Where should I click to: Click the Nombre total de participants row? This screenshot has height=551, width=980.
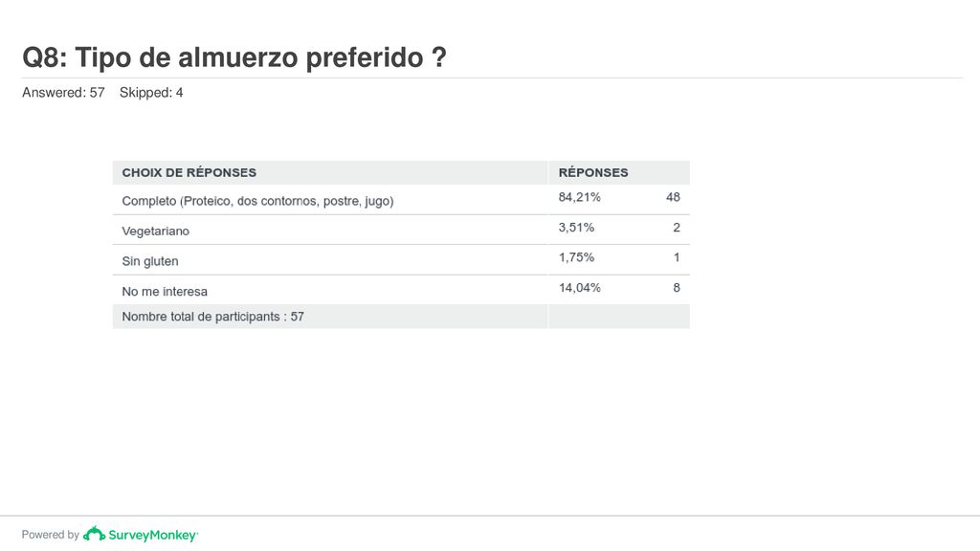pos(401,317)
